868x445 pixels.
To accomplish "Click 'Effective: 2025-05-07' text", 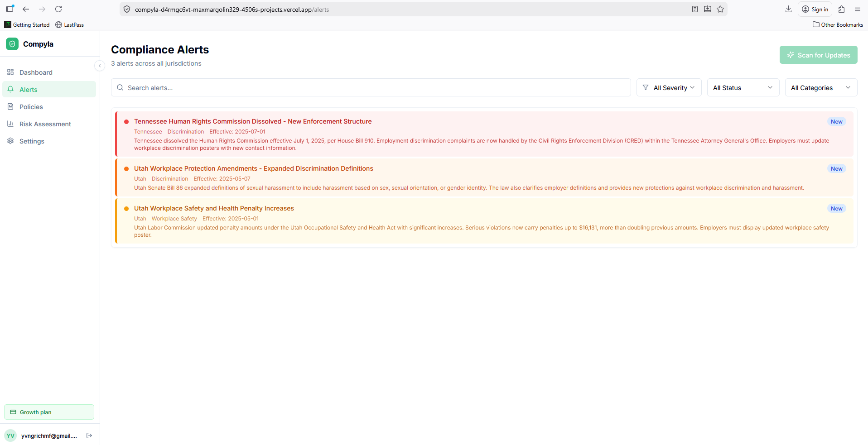I will click(222, 179).
